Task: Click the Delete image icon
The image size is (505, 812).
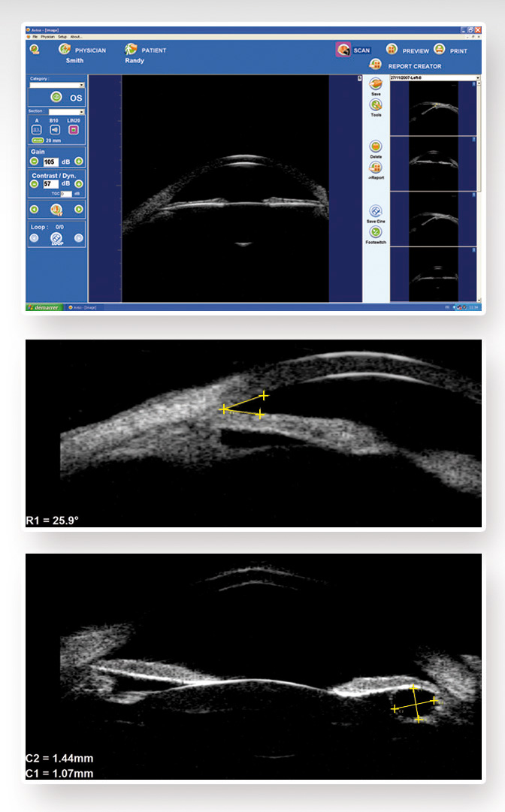Action: click(x=376, y=146)
